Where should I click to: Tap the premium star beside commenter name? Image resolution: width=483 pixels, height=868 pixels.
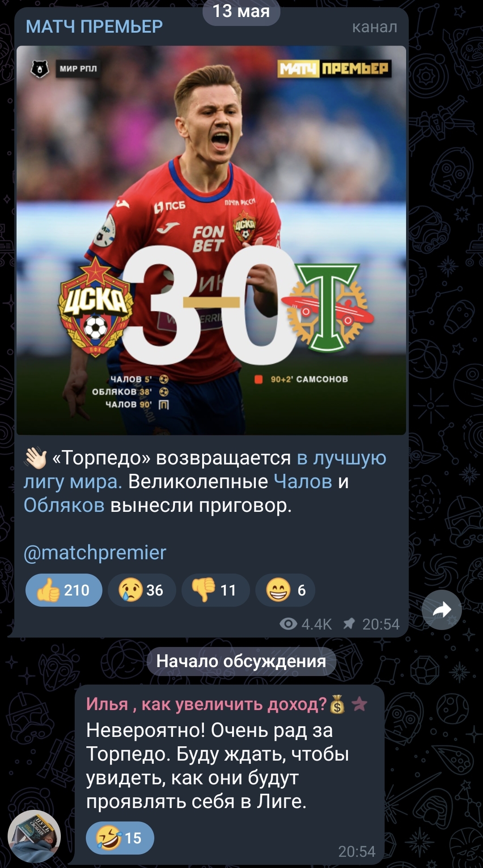coord(359,704)
